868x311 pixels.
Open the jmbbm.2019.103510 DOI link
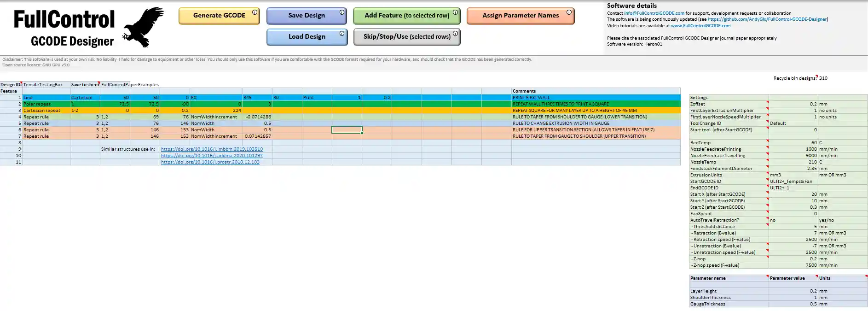click(212, 149)
